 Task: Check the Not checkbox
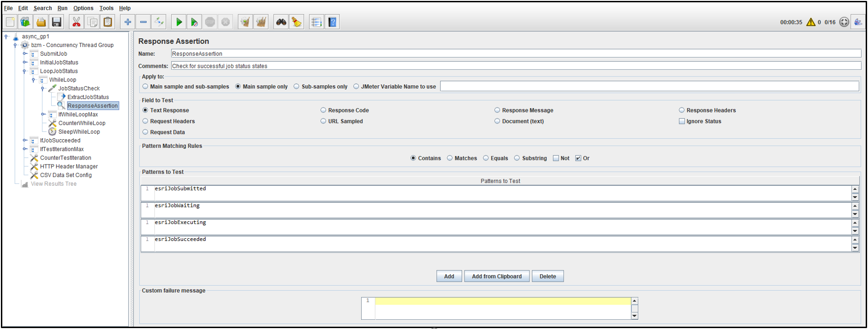556,158
